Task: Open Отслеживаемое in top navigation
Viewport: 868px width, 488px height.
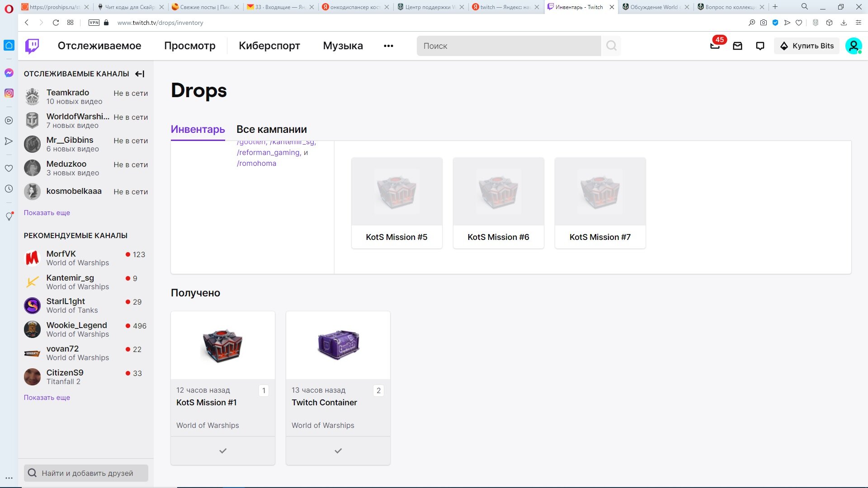Action: 99,46
